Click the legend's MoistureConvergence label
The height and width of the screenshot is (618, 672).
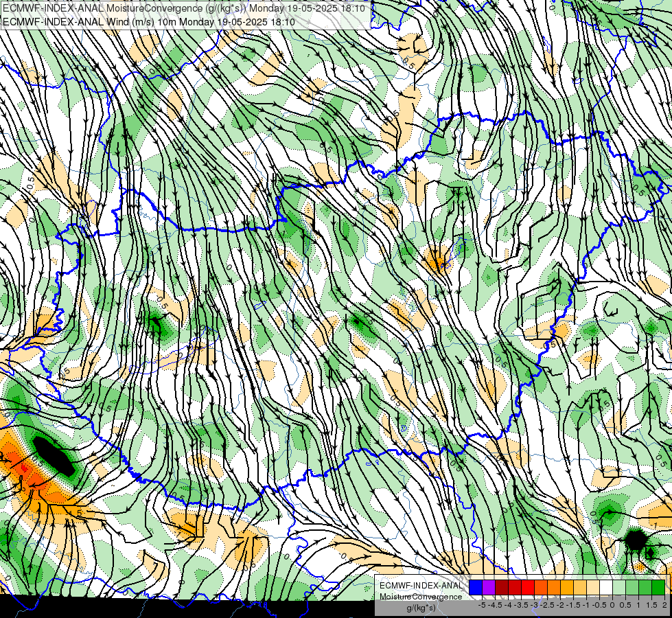click(421, 597)
